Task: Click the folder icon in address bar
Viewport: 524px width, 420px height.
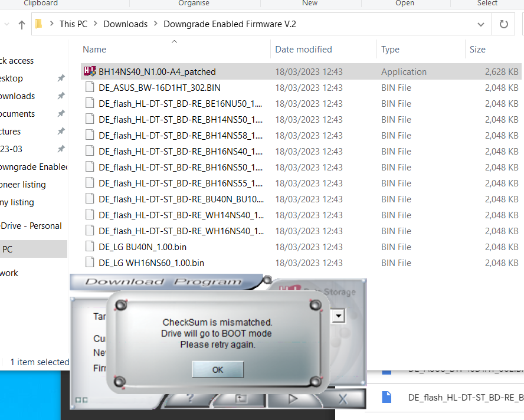Action: tap(38, 24)
